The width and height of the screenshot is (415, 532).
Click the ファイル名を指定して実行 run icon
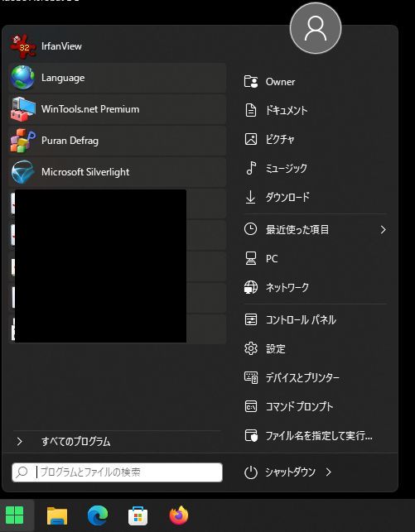[251, 435]
